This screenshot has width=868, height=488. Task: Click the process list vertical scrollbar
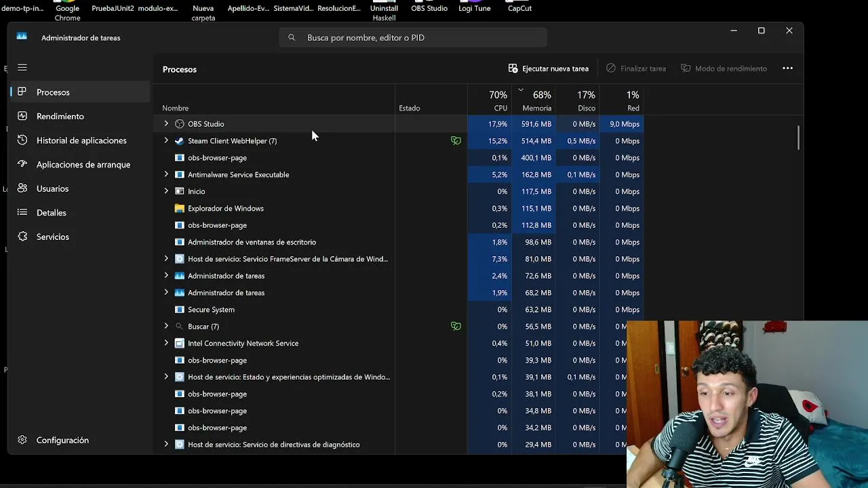[x=798, y=138]
